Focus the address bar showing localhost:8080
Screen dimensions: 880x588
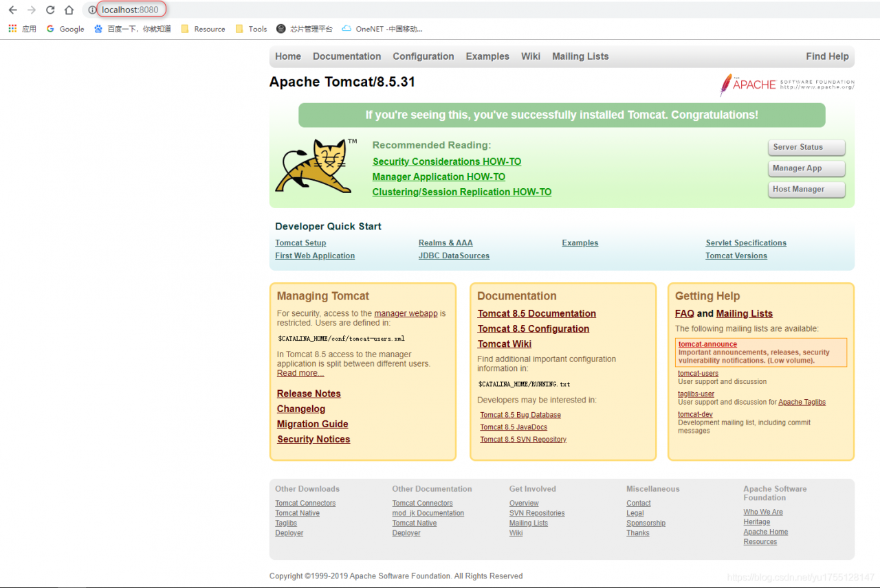pyautogui.click(x=130, y=10)
